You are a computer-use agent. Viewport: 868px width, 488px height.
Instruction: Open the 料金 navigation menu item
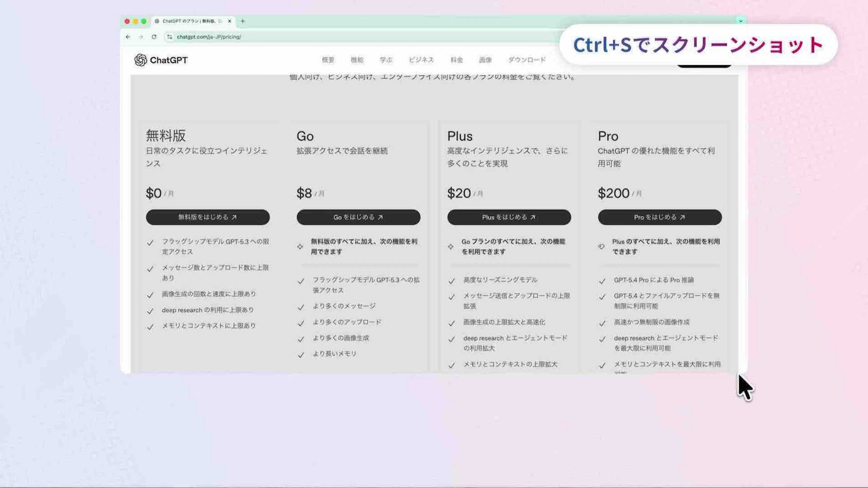point(457,60)
